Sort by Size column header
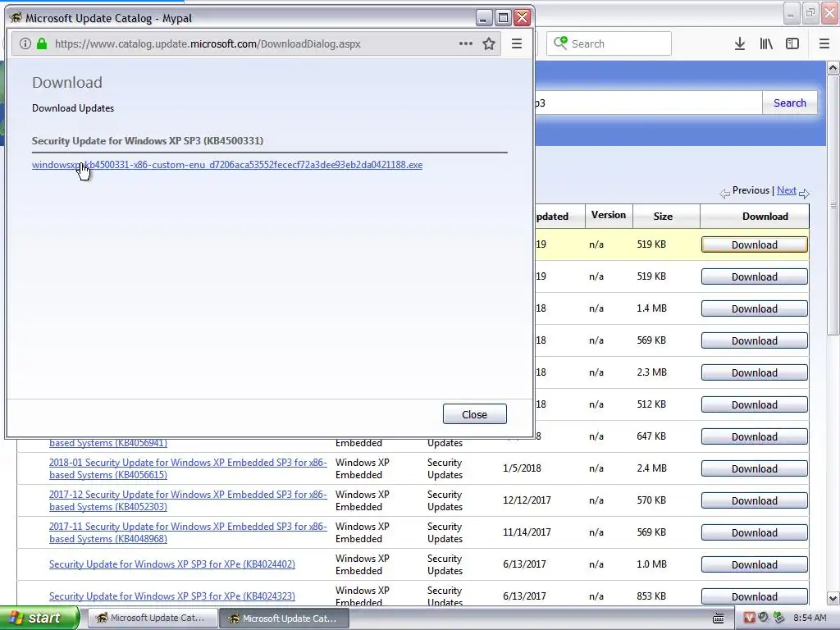This screenshot has width=840, height=630. (x=663, y=217)
